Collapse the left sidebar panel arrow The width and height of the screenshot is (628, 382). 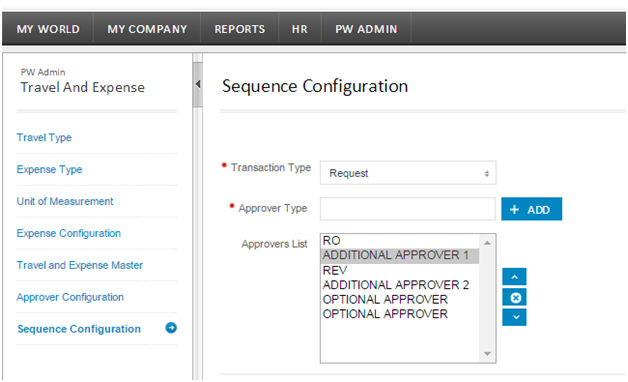click(x=197, y=84)
